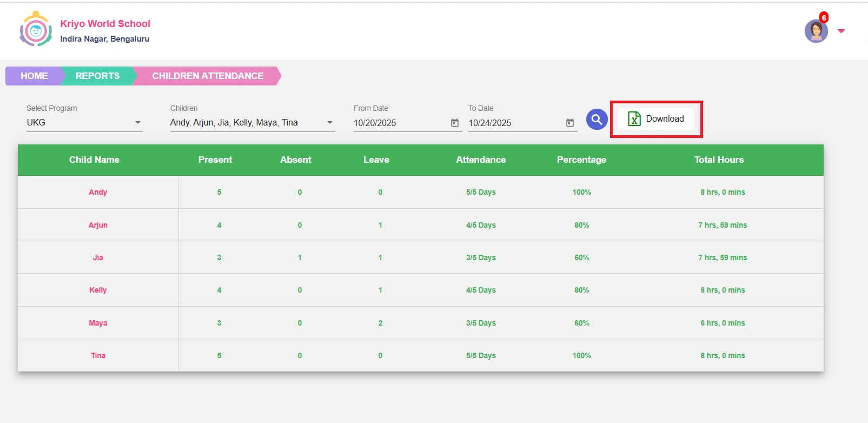Open the child name Tina
Image resolution: width=868 pixels, height=423 pixels.
pyautogui.click(x=98, y=355)
